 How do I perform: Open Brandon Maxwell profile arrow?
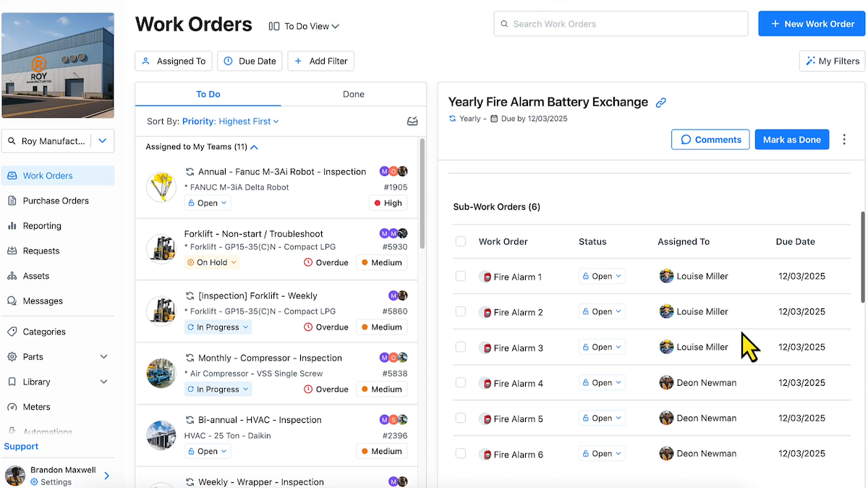pos(106,476)
